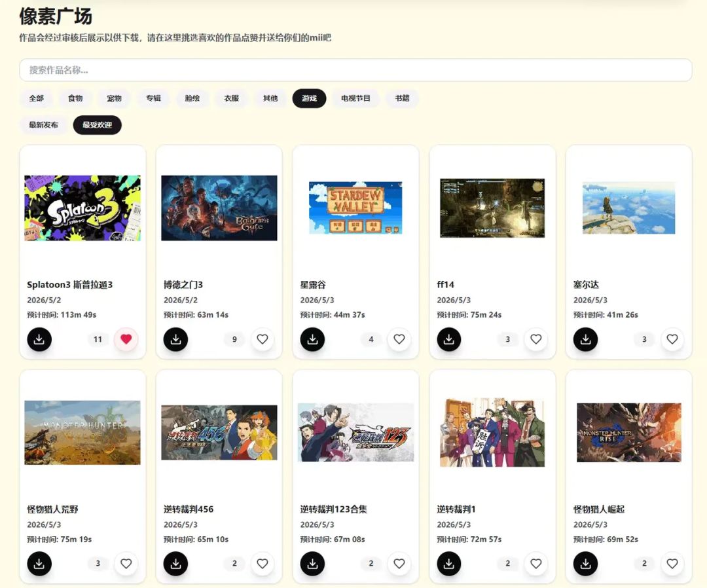This screenshot has height=588, width=707.
Task: Open the ff14 screenshot thumbnail
Action: tap(492, 208)
